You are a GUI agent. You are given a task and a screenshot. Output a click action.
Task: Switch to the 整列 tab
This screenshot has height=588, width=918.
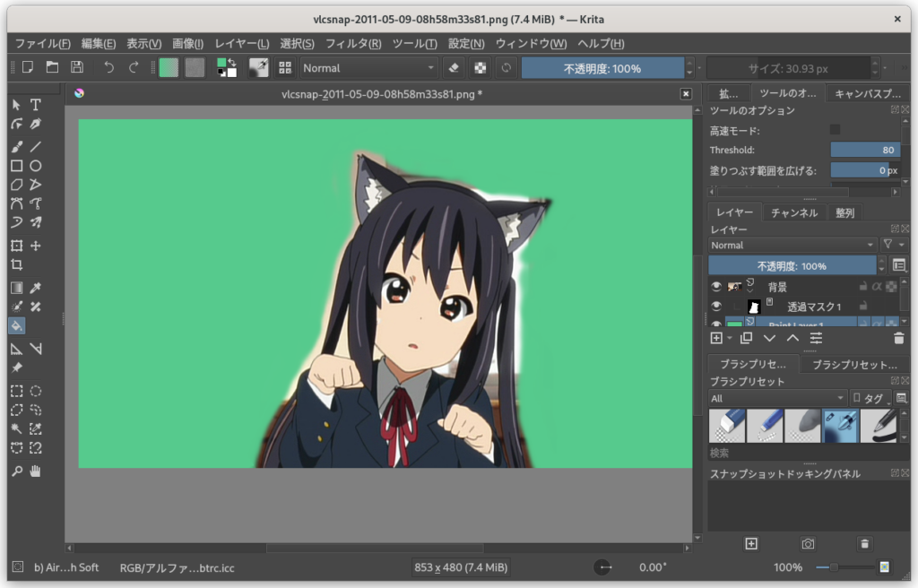click(x=844, y=212)
